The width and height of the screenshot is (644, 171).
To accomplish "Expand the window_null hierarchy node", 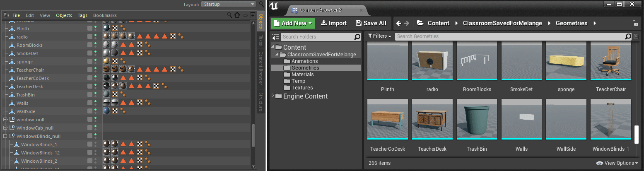I will tap(5, 120).
